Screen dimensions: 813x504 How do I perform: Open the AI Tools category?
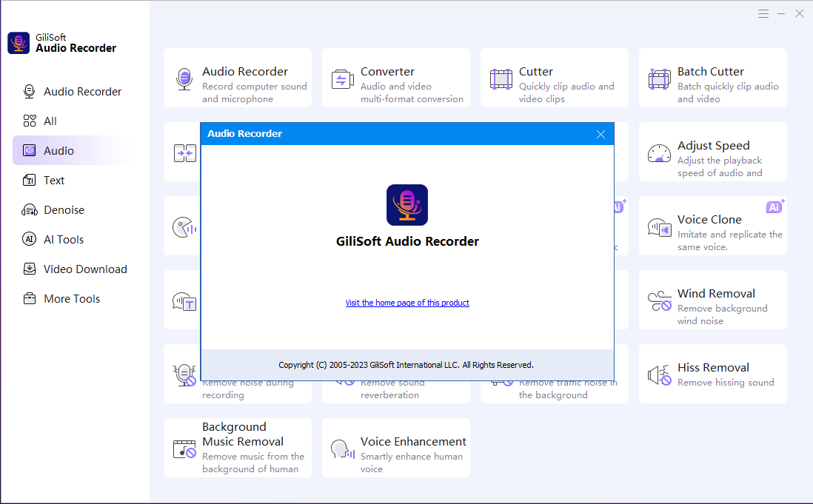[x=72, y=239]
